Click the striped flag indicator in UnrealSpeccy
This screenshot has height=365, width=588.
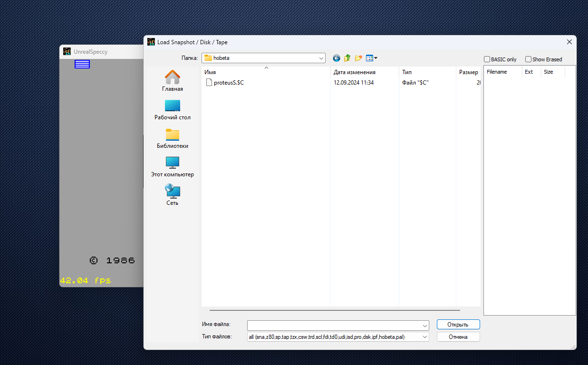(x=82, y=64)
